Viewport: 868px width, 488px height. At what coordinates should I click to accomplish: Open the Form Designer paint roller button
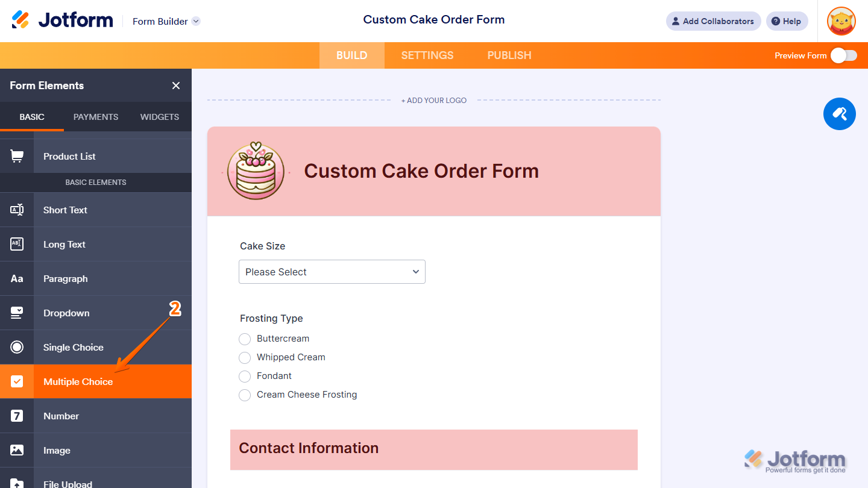click(839, 113)
